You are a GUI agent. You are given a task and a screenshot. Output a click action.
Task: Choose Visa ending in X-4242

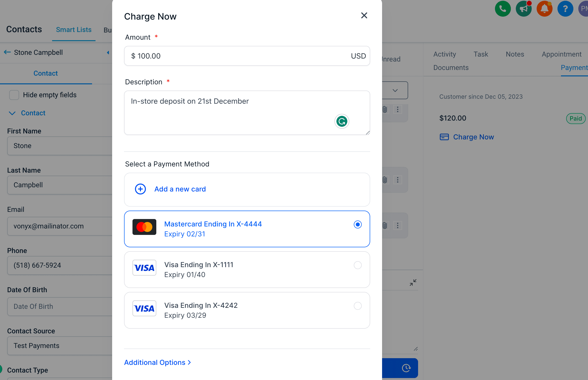[x=247, y=310]
